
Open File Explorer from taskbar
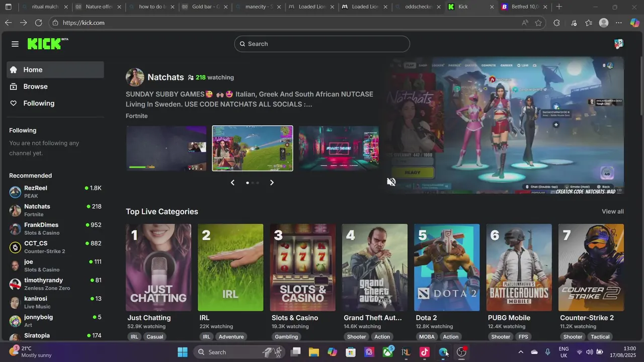click(314, 352)
